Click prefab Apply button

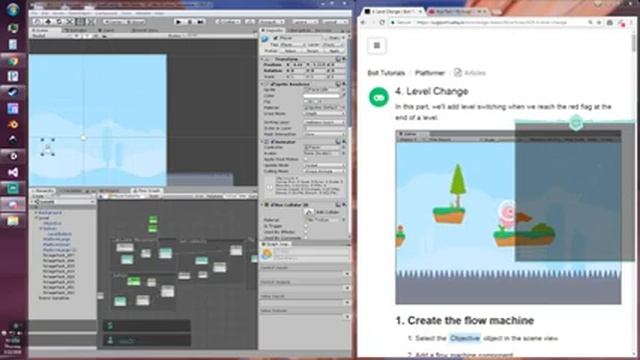coord(335,51)
